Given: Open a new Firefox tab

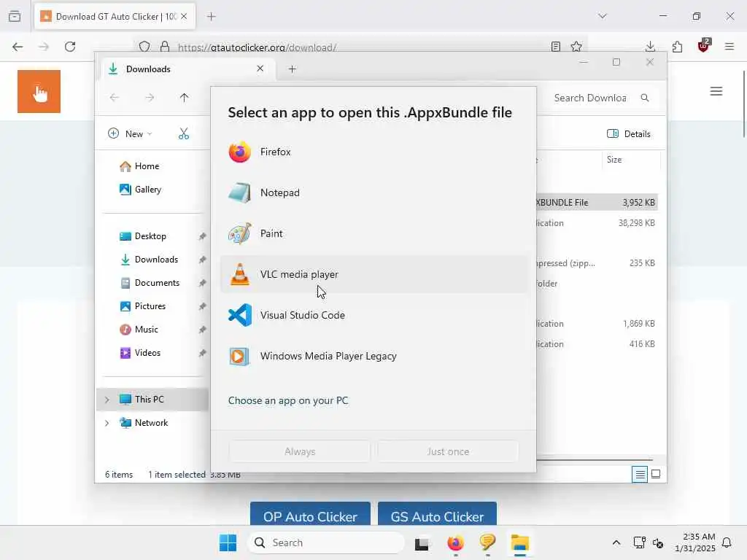Looking at the screenshot, I should 212,17.
